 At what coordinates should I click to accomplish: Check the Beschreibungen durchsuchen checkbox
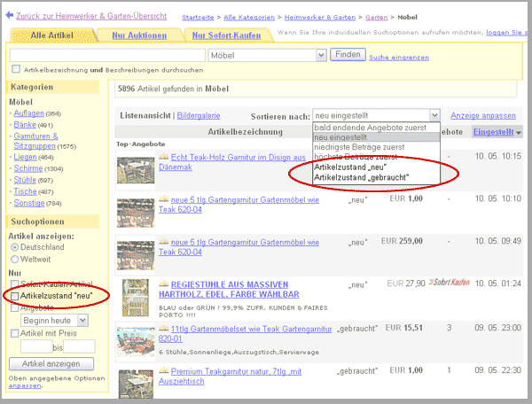point(16,69)
